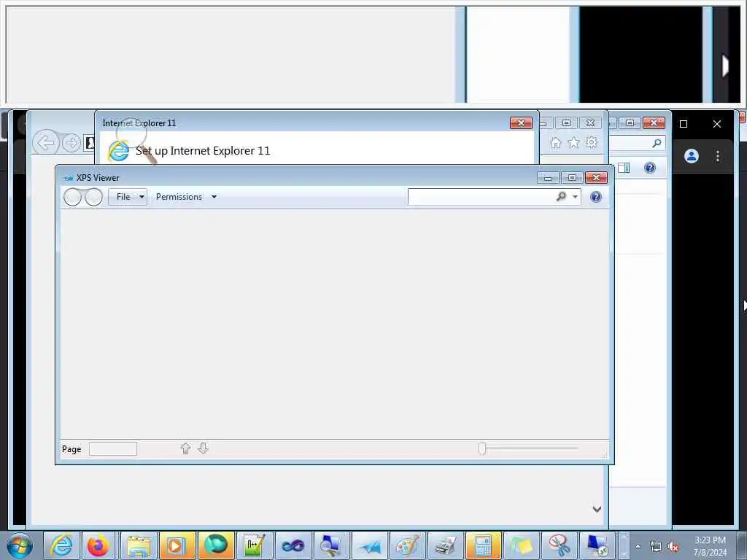The height and width of the screenshot is (560, 747).
Task: Close the Internet Explorer 11 setup dialog
Action: (x=521, y=122)
